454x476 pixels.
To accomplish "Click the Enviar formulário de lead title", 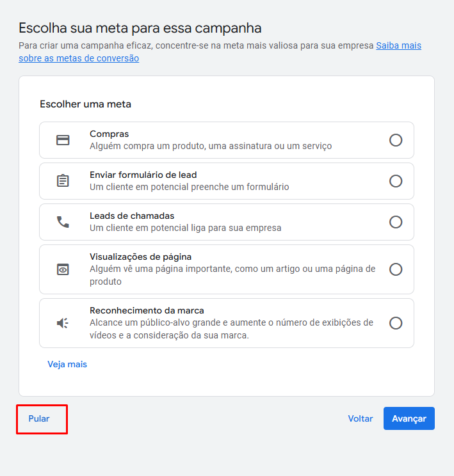I will 143,175.
